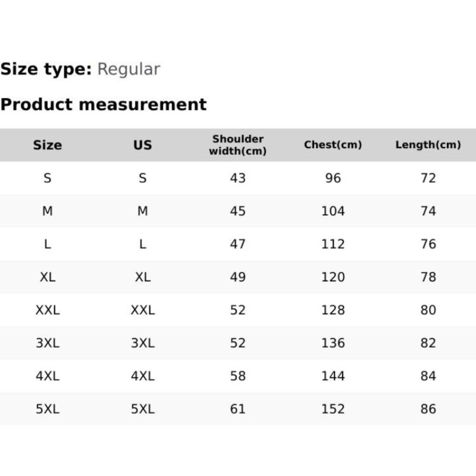
Task: Click shoulder width value 58
Action: pos(238,376)
